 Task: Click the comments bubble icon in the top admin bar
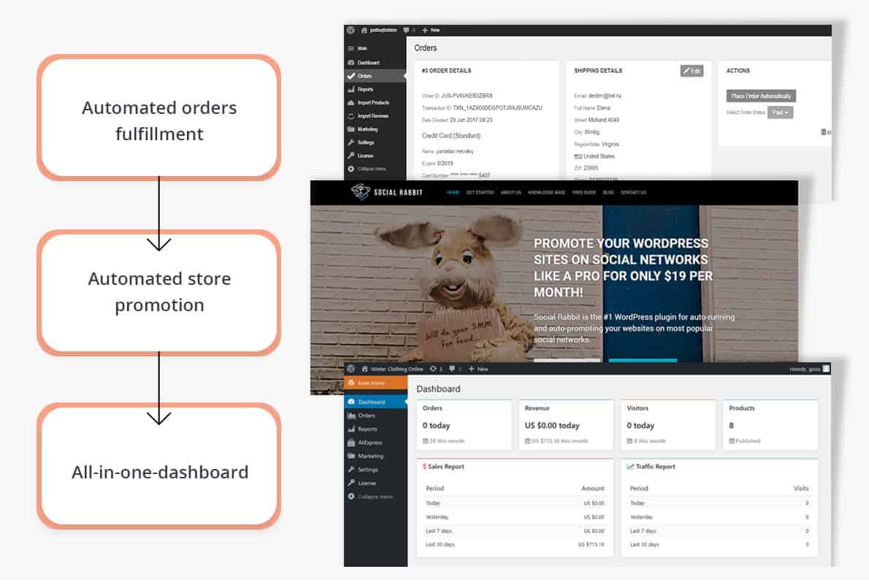[x=406, y=30]
